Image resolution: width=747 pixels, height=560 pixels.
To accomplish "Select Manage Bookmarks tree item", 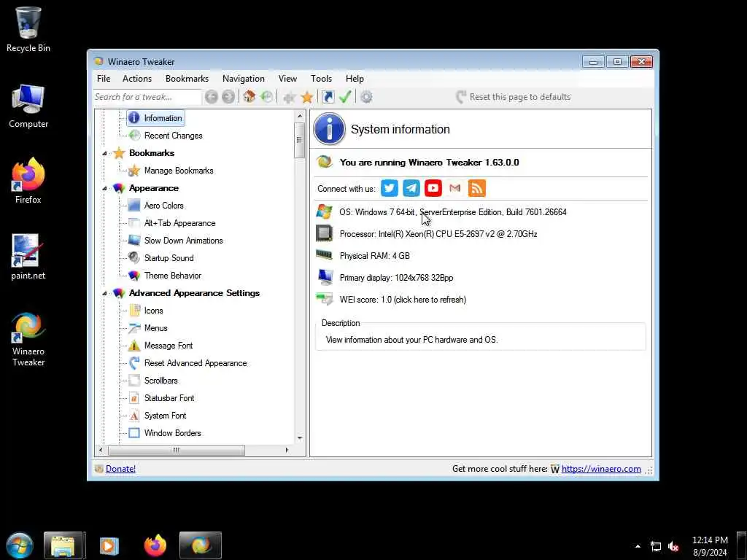I will 179,171.
